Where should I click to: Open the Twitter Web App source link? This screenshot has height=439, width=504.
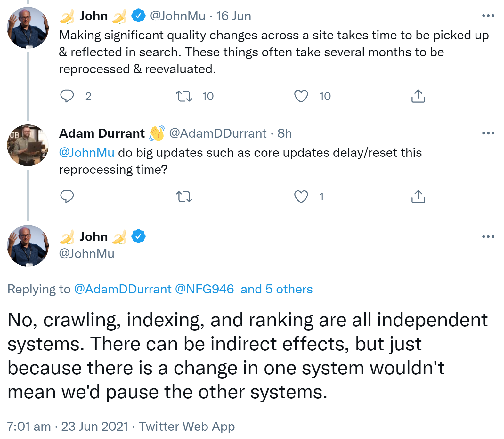point(187,427)
